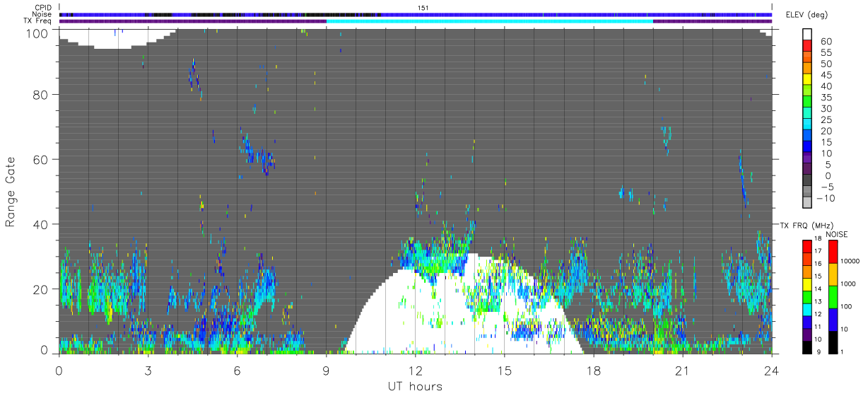Click tick label 15 on UT hours axis
Image resolution: width=868 pixels, height=401 pixels.
click(x=504, y=371)
